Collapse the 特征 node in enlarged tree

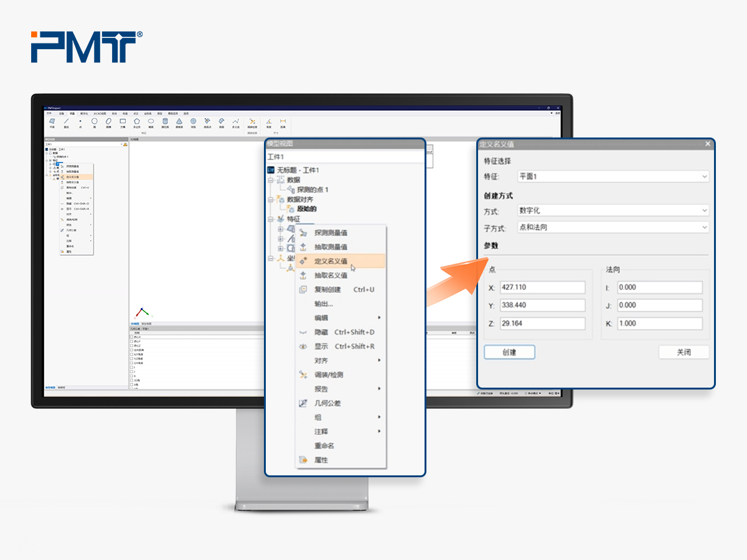(x=271, y=219)
